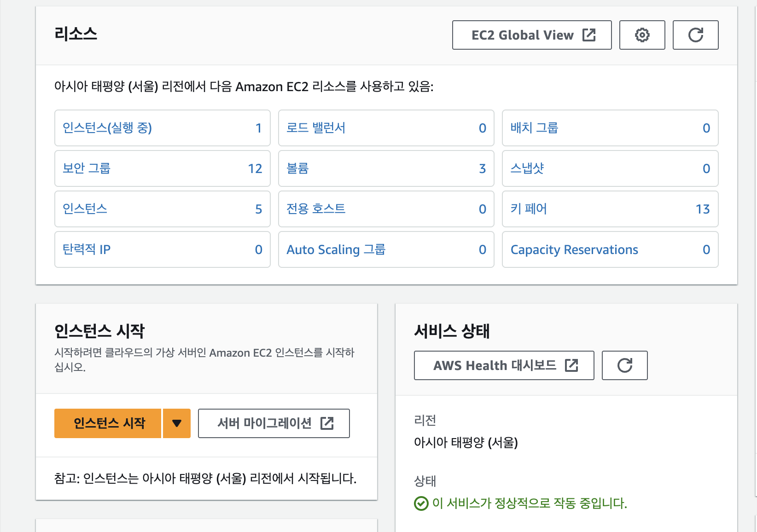This screenshot has height=532, width=757.
Task: Open the 인스턴스(실행 중) resource card
Action: click(163, 128)
